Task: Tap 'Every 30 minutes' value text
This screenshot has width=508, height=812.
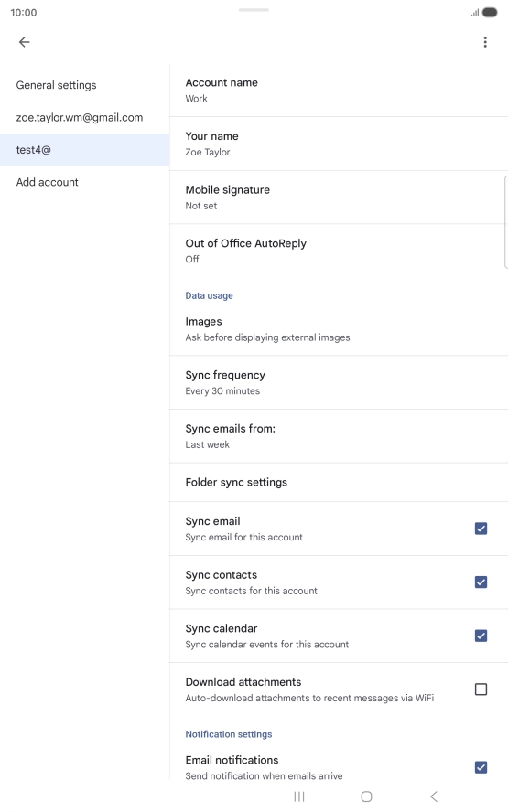Action: (x=222, y=391)
